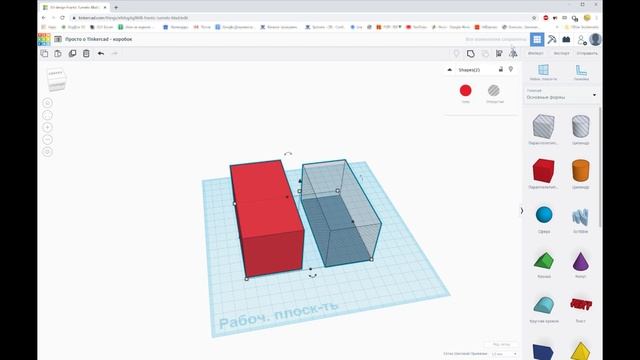Go back with the browser back arrow
Viewport: 640px width, 360px height.
pyautogui.click(x=44, y=18)
